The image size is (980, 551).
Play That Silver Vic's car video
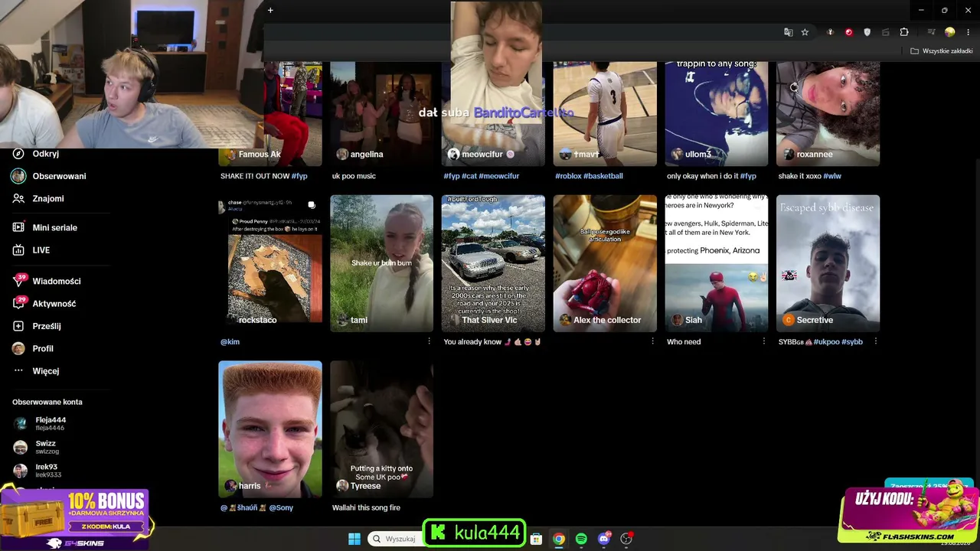493,263
